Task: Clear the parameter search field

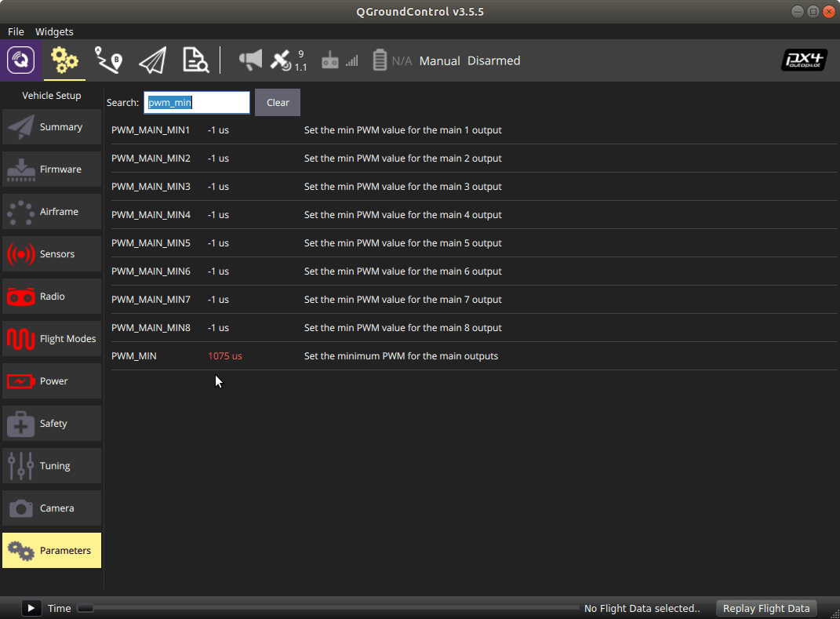Action: tap(278, 102)
